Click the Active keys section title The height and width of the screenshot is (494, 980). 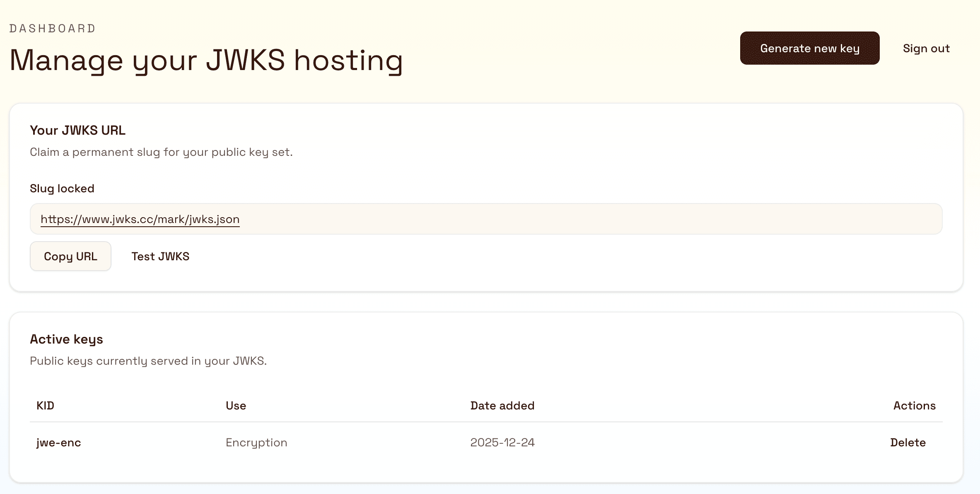(66, 339)
